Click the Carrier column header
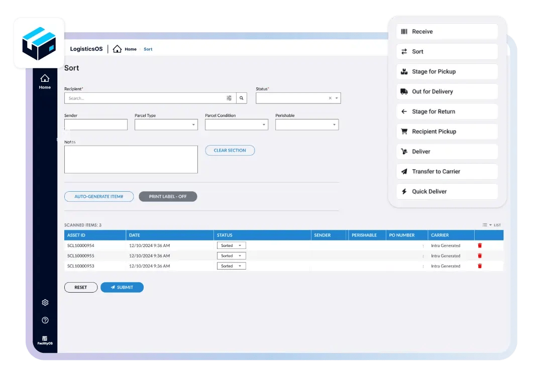543x392 pixels. 451,235
